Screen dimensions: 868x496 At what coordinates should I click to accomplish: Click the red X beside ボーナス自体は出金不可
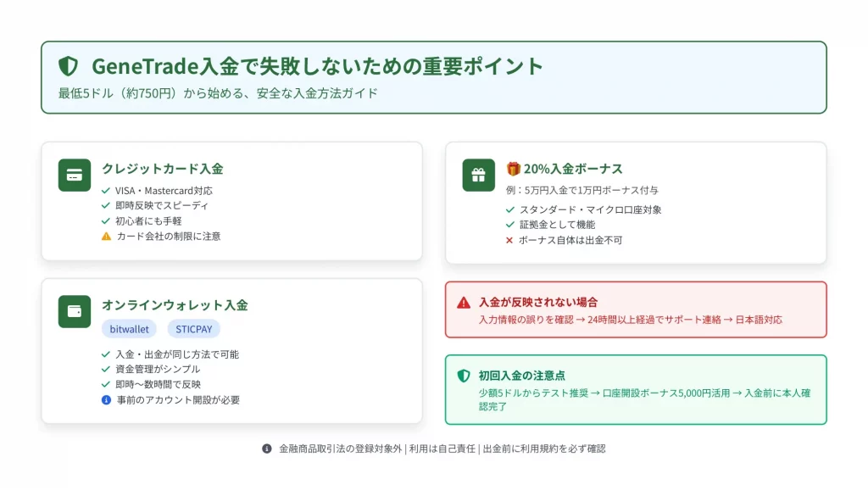[509, 241]
